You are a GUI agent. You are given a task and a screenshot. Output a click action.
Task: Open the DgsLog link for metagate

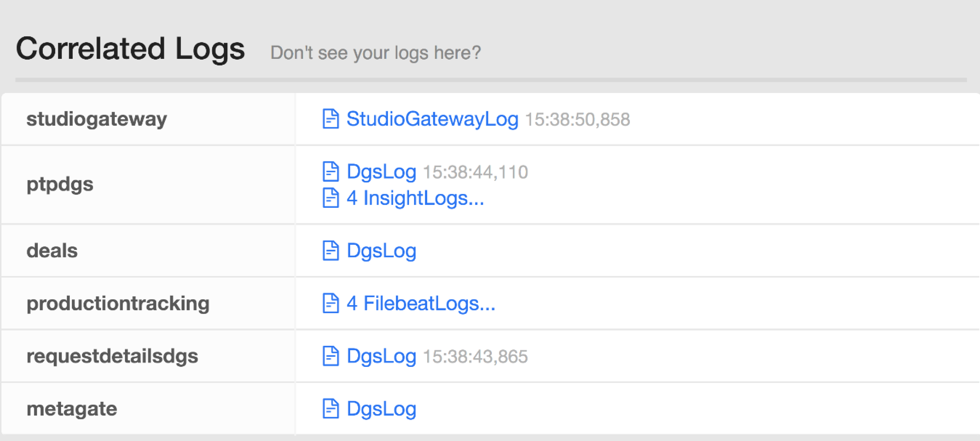[381, 409]
